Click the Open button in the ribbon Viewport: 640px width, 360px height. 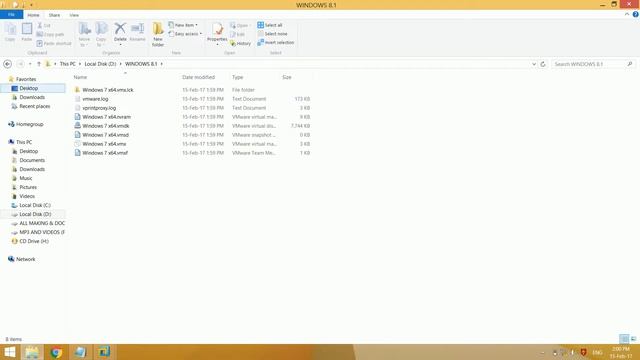click(x=240, y=25)
